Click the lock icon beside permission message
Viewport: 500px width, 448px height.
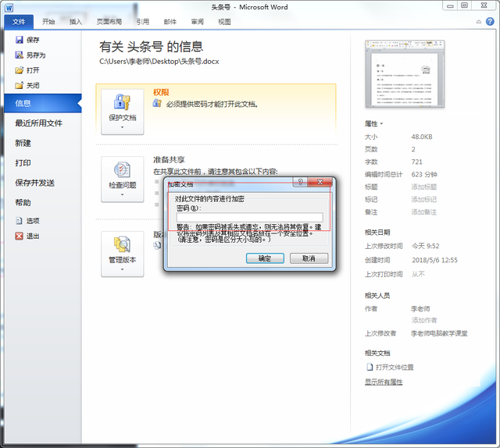point(157,103)
